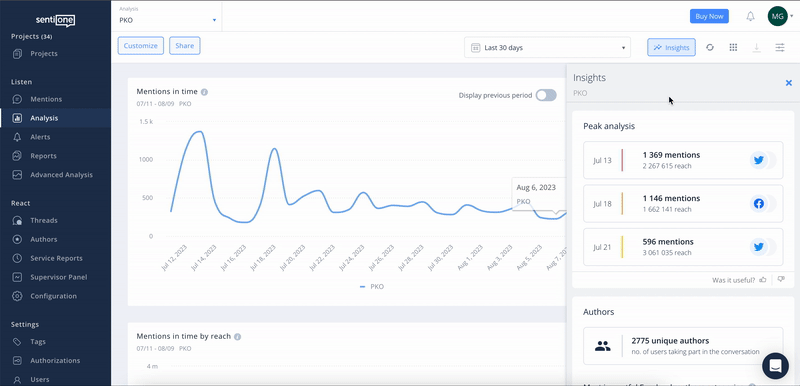This screenshot has width=800, height=386.
Task: Open the chat support bubble
Action: [x=775, y=366]
